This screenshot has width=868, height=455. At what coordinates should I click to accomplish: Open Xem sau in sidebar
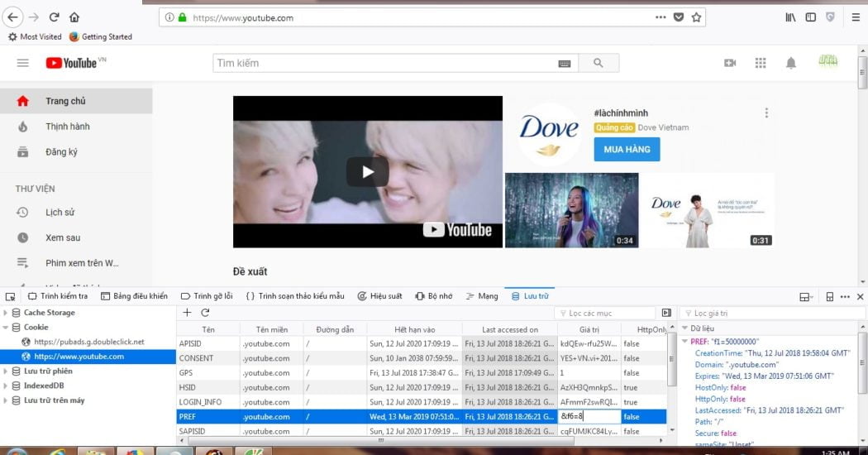click(x=76, y=237)
